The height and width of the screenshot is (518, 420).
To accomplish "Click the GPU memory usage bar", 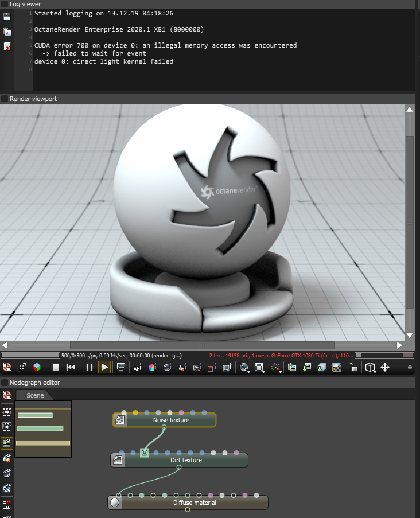I will point(384,356).
